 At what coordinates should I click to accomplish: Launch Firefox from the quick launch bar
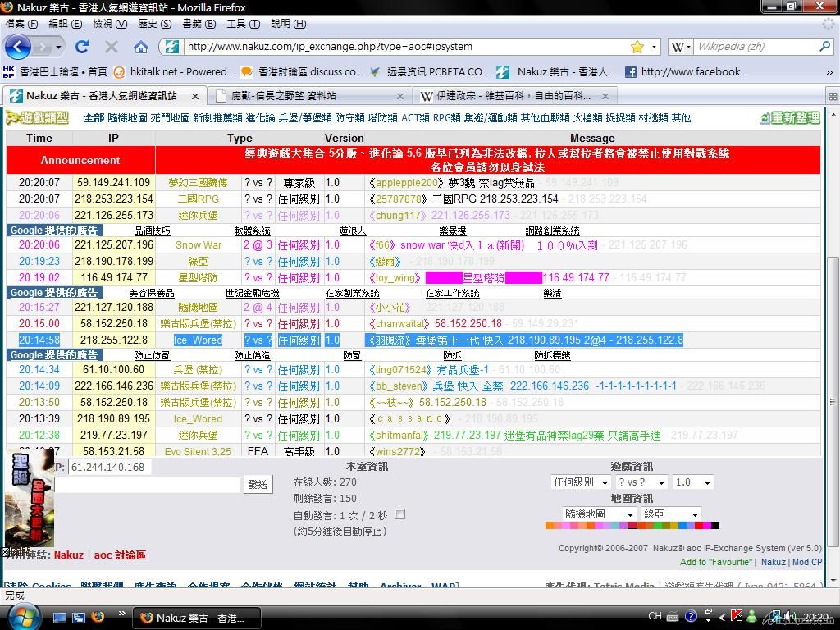click(x=98, y=617)
